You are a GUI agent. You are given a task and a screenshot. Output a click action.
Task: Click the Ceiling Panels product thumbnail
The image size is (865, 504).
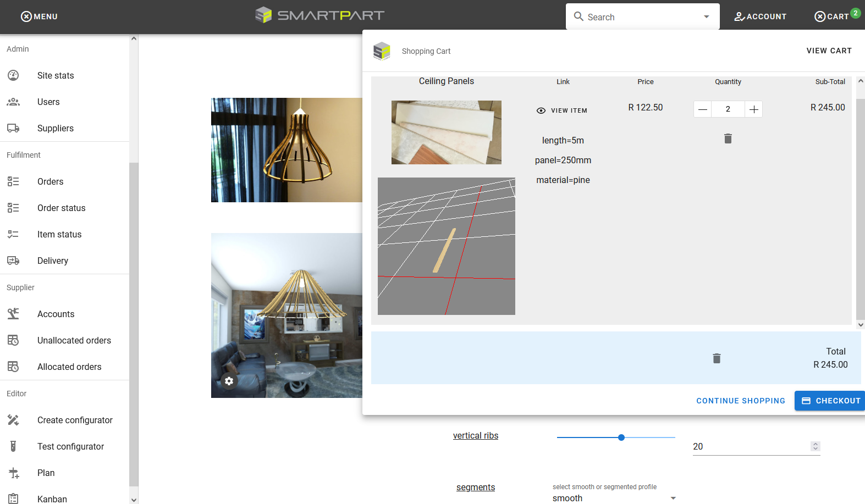point(446,132)
